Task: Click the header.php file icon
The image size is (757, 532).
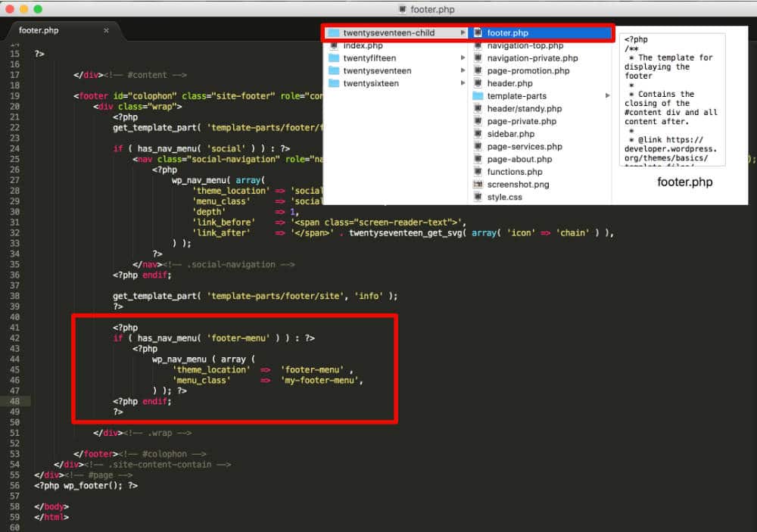Action: (x=478, y=83)
